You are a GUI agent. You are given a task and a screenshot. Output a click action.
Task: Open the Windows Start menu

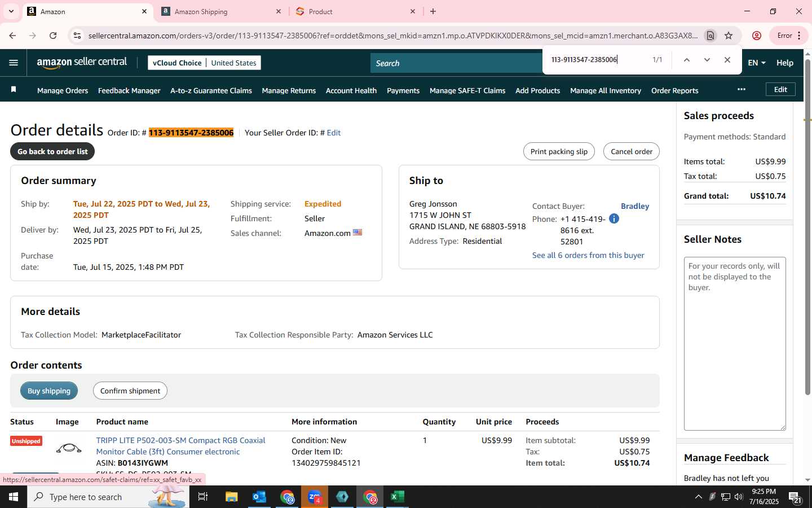click(x=14, y=497)
